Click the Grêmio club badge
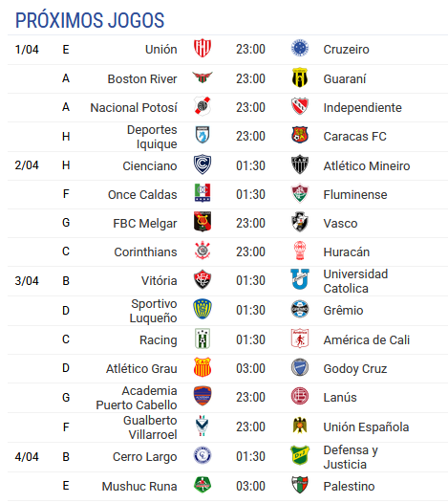Image resolution: width=448 pixels, height=503 pixels. [300, 309]
